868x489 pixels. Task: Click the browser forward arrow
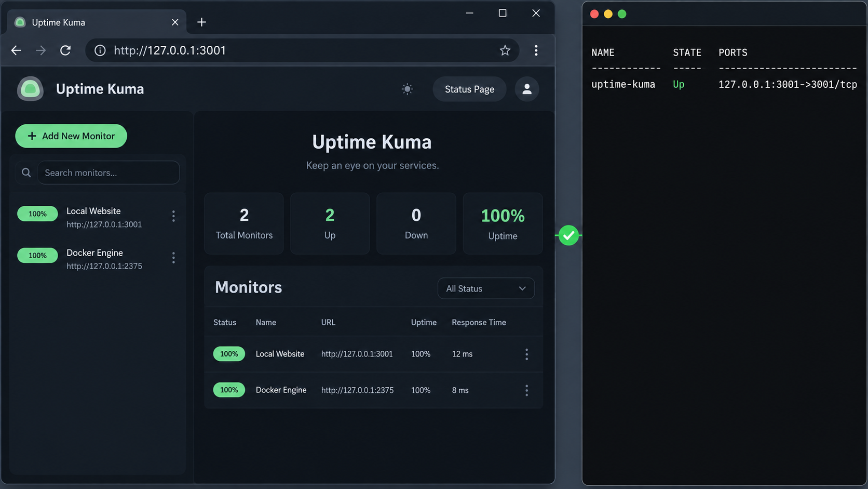tap(40, 50)
